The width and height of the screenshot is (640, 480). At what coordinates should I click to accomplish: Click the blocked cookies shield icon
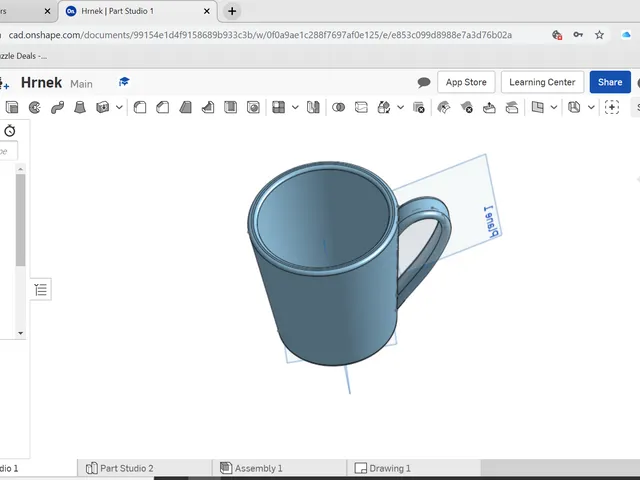(x=557, y=35)
